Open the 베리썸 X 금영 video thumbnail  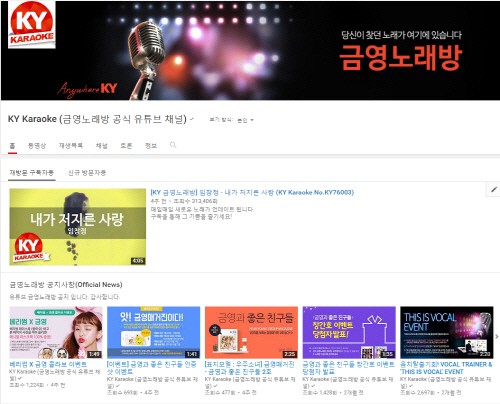pos(56,333)
